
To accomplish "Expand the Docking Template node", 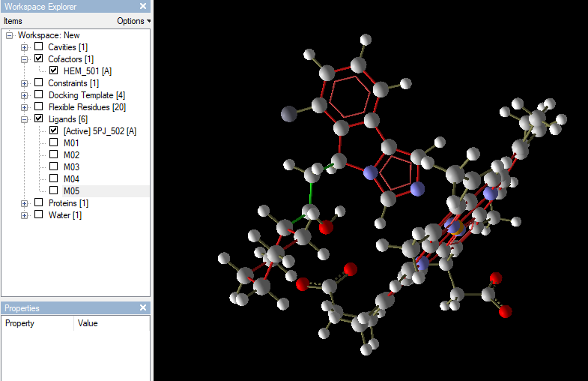I will tap(25, 95).
